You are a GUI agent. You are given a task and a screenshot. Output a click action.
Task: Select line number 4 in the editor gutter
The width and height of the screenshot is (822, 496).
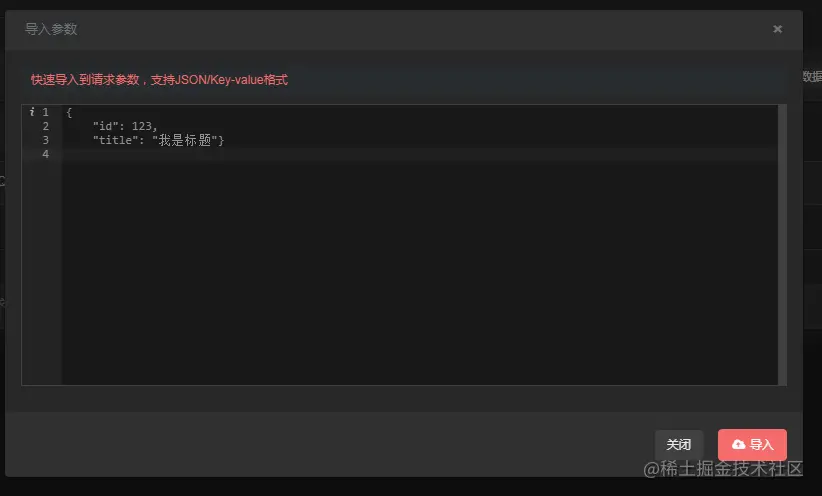point(46,154)
